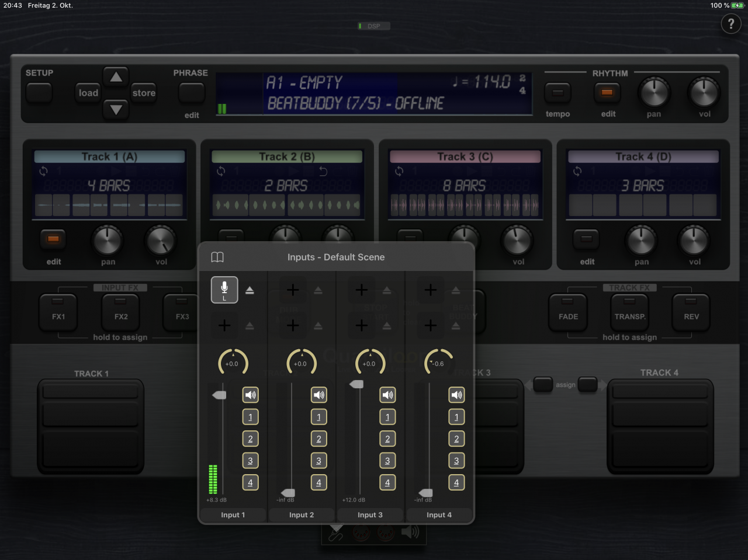Tap the undo icon on Track 2 display
This screenshot has height=560, width=748.
[x=323, y=171]
